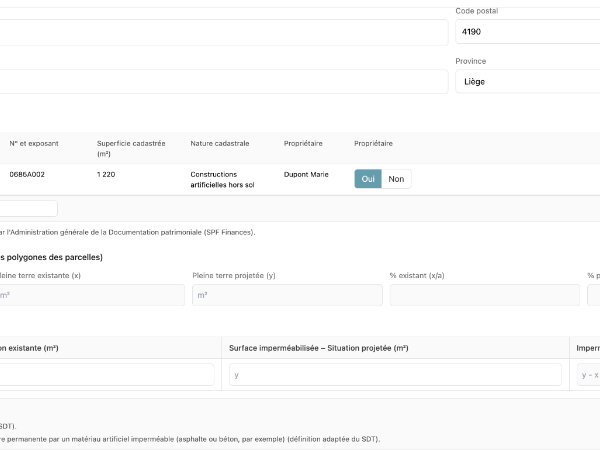Viewport: 600px width, 450px height.
Task: Click the Pleine terre existante (x) field
Action: pos(92,295)
